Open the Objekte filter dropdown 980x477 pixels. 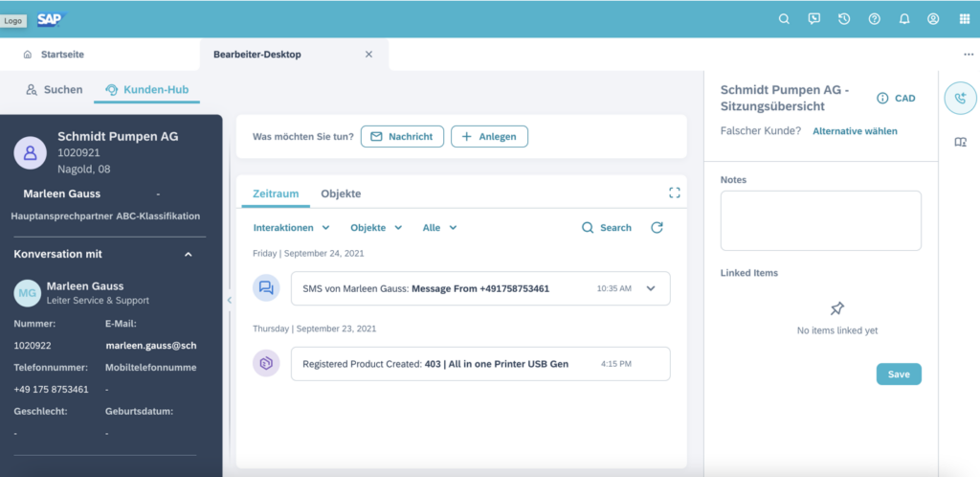click(375, 228)
